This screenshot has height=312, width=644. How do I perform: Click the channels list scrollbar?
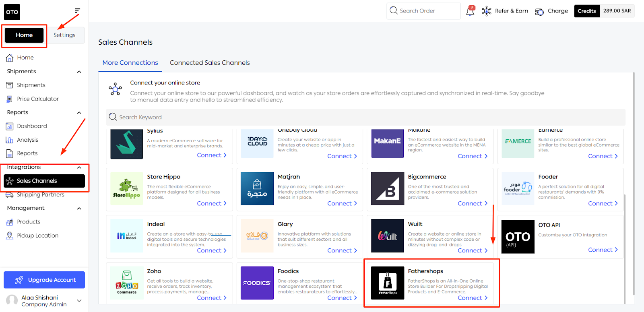pyautogui.click(x=625, y=249)
